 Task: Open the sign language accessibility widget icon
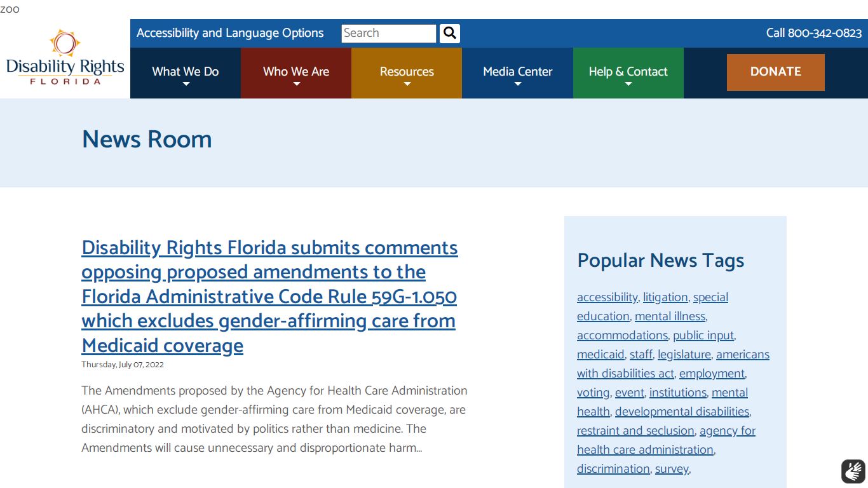point(853,471)
